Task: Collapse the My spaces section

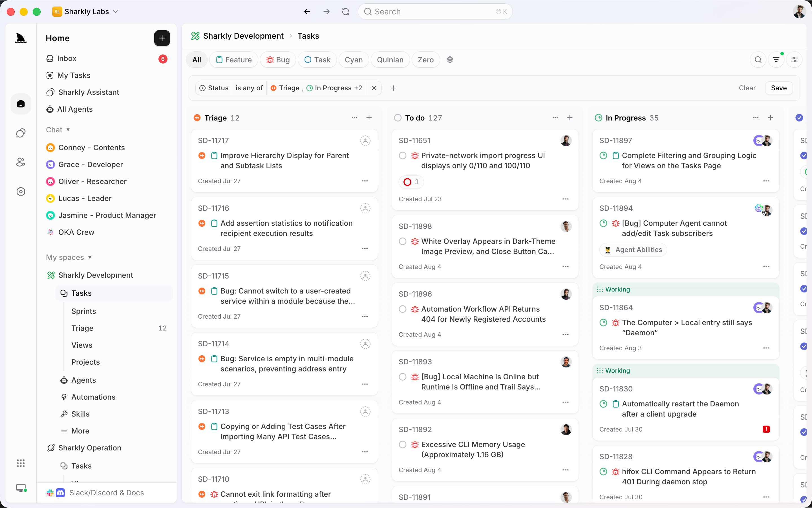Action: point(69,258)
